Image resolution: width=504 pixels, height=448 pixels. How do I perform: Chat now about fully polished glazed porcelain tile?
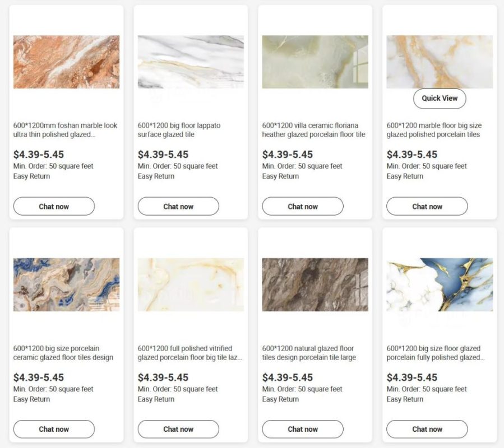coord(427,429)
